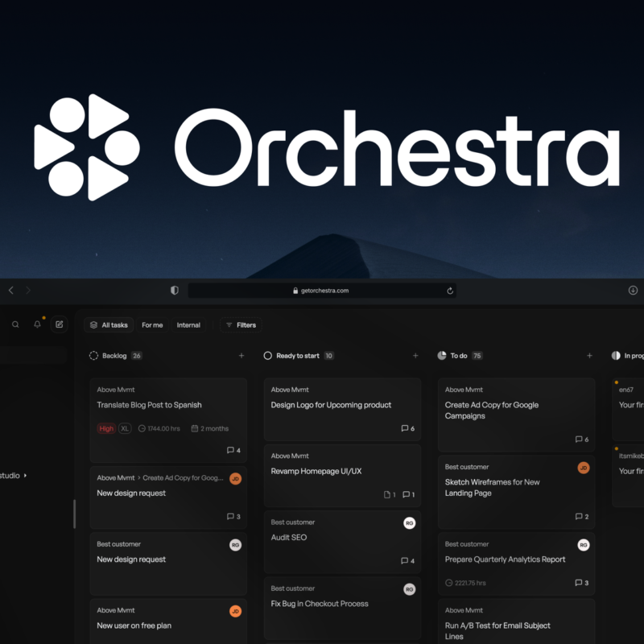This screenshot has width=644, height=644.
Task: Switch to the Internal tab
Action: [188, 325]
